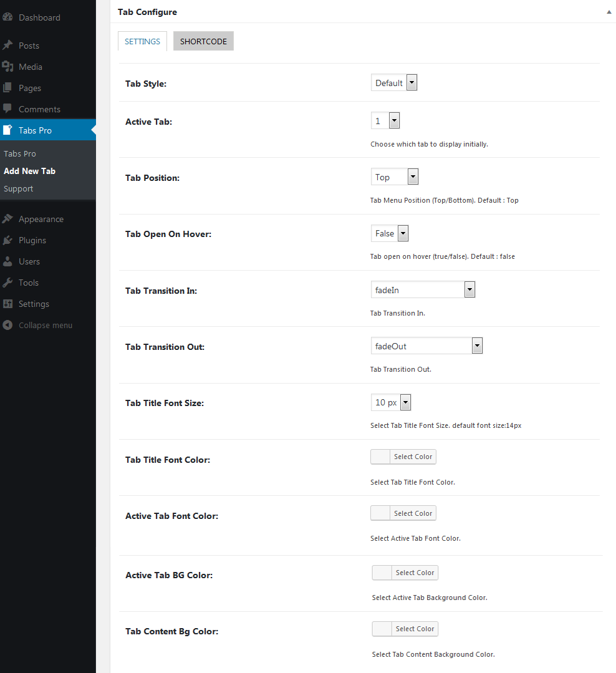Click the Tab Content Bg Color swatch

(382, 629)
